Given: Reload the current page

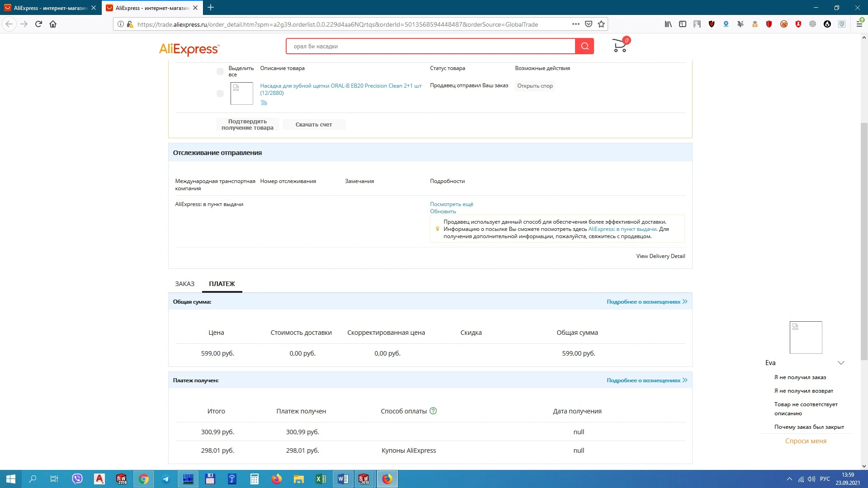Looking at the screenshot, I should [x=38, y=24].
